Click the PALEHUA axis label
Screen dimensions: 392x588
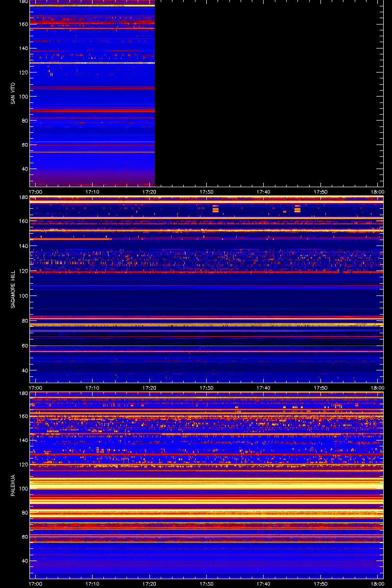tap(13, 486)
